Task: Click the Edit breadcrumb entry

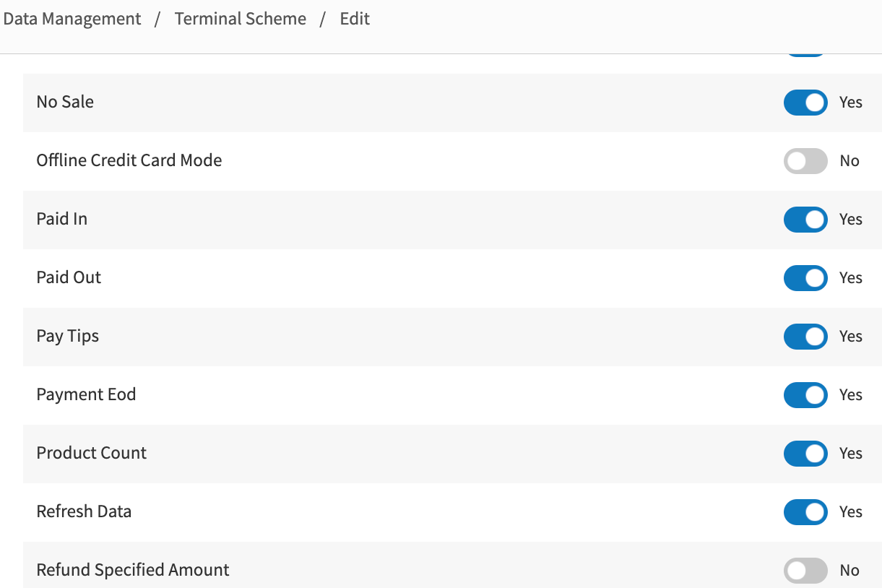Action: tap(354, 19)
